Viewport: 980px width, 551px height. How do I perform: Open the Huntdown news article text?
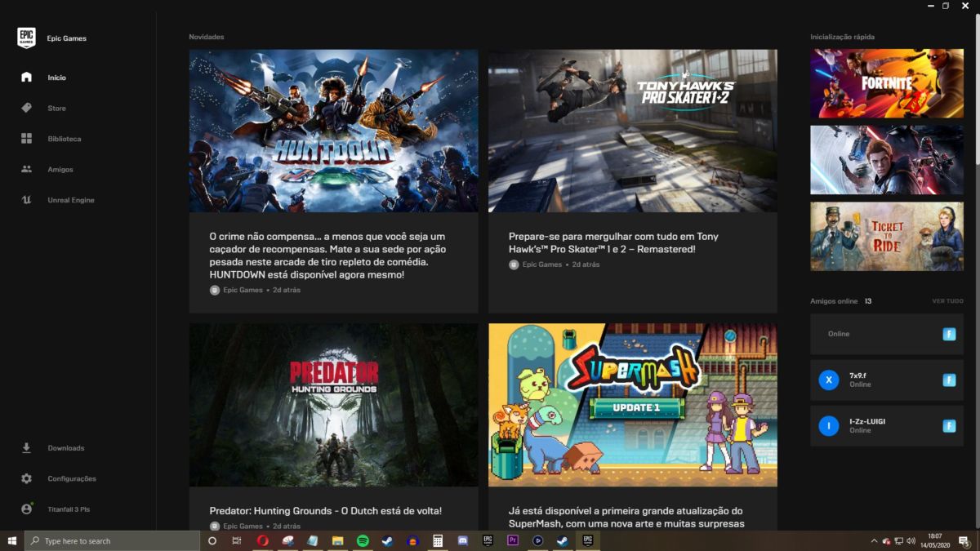point(327,256)
